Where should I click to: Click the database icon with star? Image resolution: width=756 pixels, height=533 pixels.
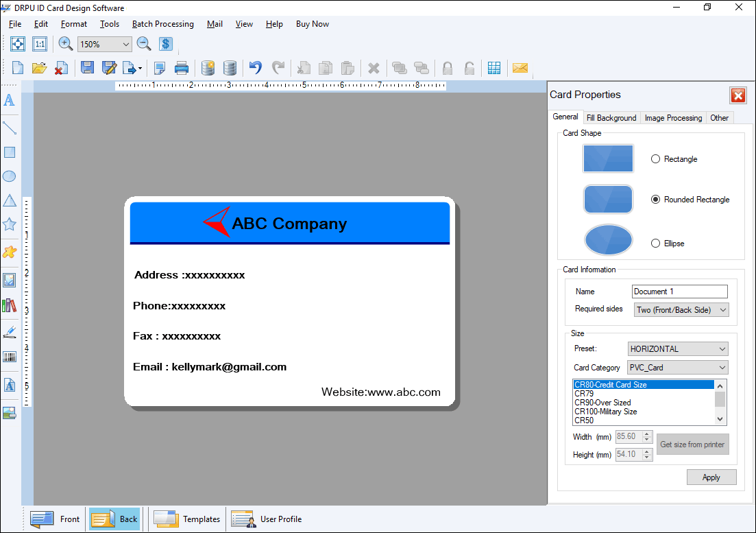point(208,68)
